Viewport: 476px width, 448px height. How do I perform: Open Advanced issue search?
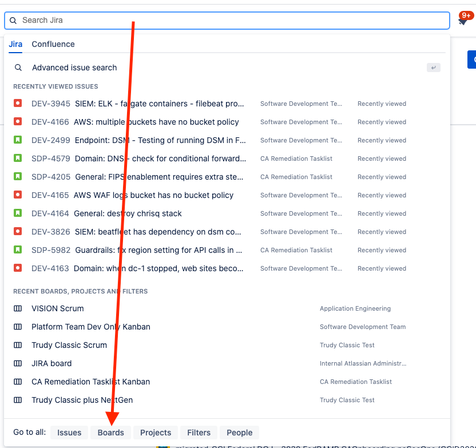tap(227, 68)
